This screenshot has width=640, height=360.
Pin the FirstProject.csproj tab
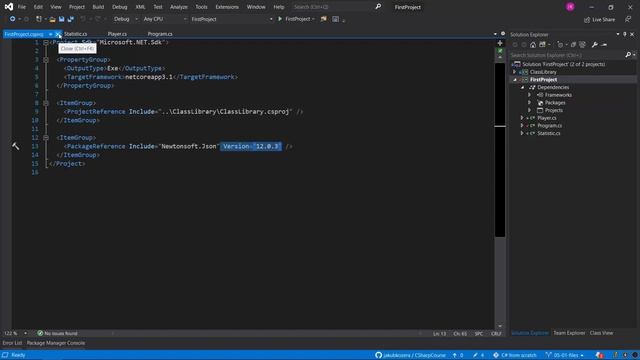[x=51, y=34]
